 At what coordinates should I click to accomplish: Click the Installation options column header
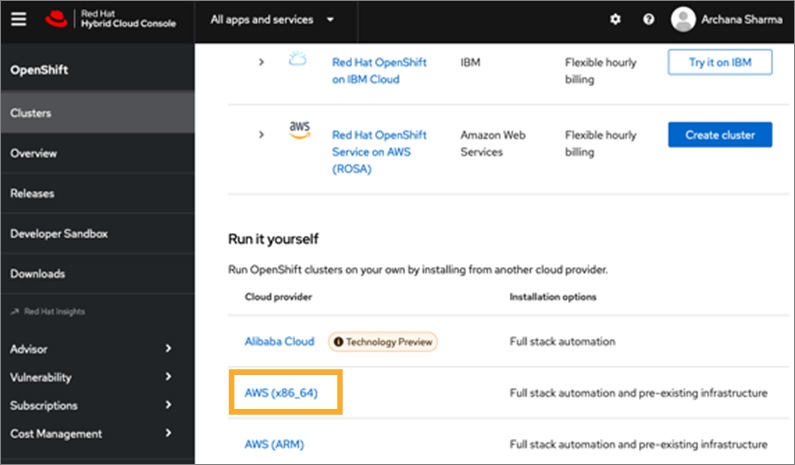click(x=553, y=297)
